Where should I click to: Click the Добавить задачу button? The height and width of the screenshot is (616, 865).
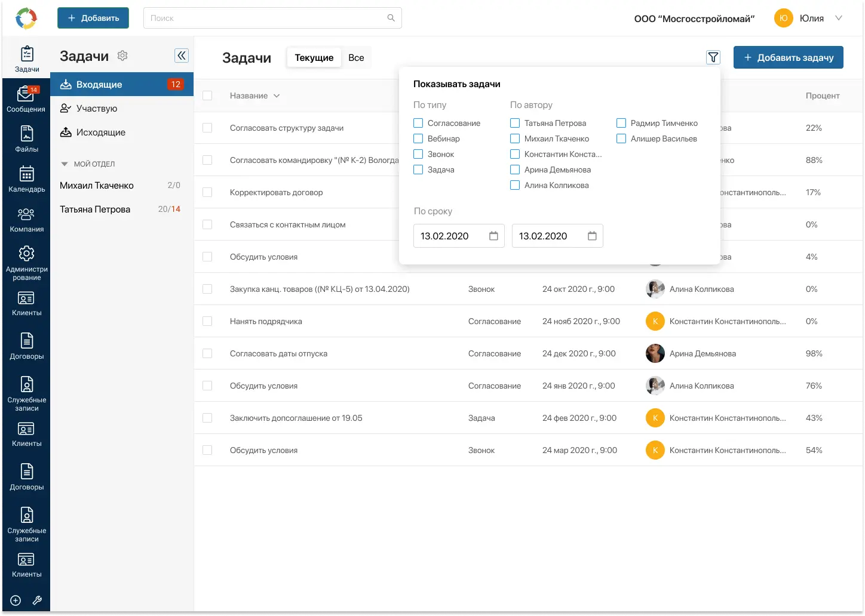coord(789,57)
